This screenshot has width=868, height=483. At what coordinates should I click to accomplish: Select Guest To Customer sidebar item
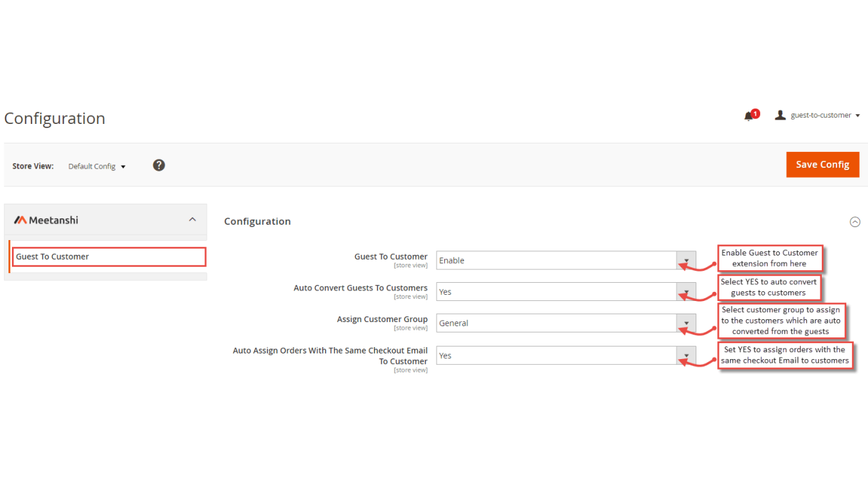tap(109, 257)
